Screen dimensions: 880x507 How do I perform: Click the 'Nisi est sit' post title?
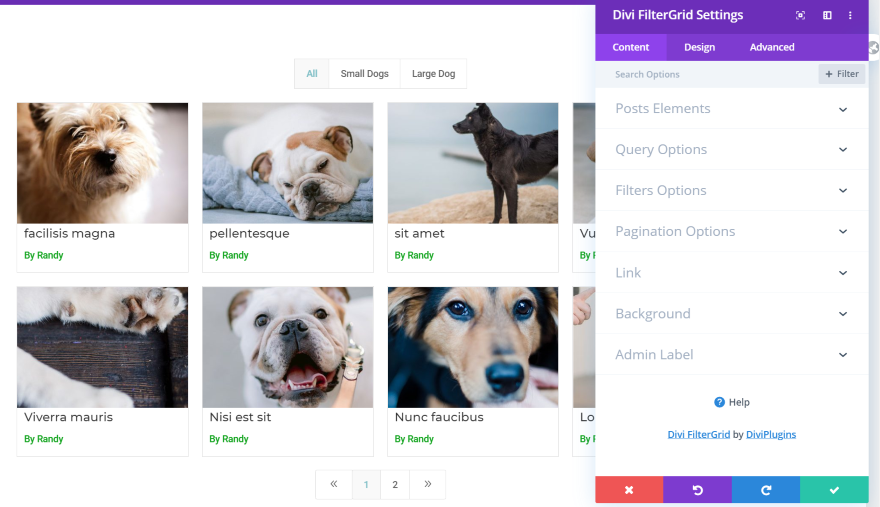point(240,417)
